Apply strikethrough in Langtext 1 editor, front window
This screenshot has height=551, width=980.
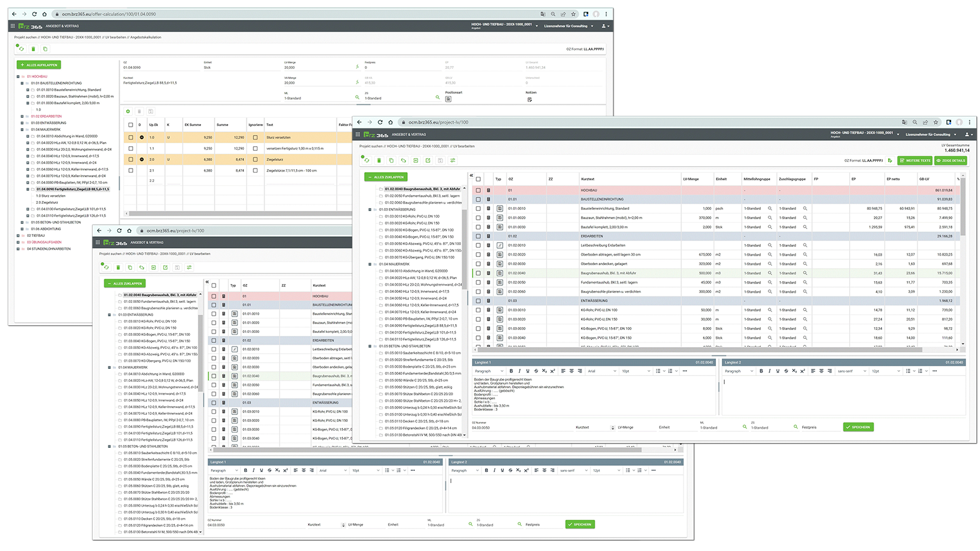click(x=536, y=371)
